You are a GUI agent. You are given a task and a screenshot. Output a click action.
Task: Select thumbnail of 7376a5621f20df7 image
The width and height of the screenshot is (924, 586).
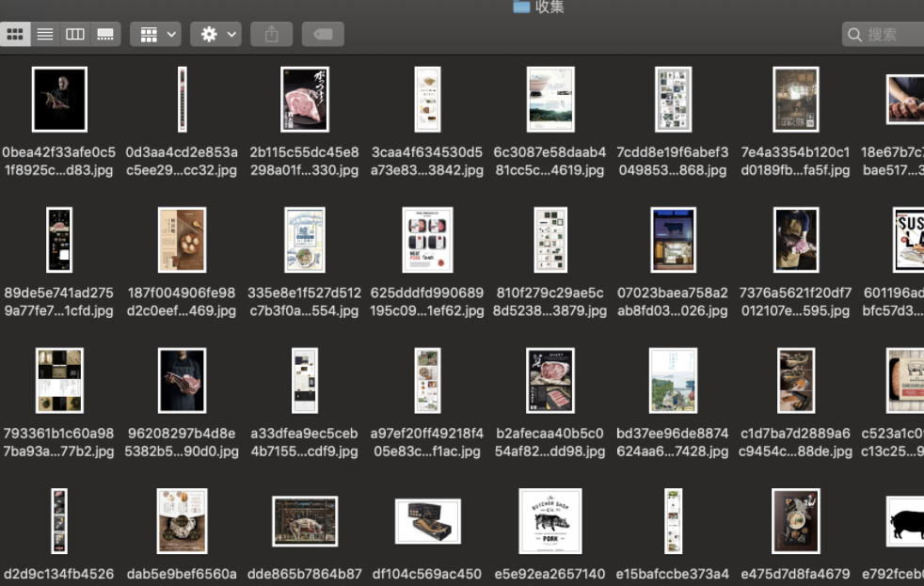point(795,240)
